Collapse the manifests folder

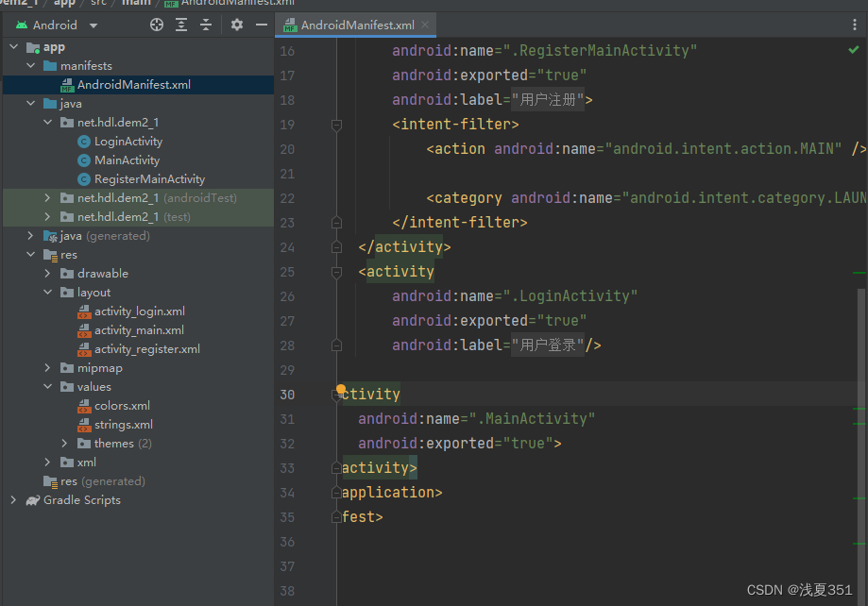click(31, 66)
